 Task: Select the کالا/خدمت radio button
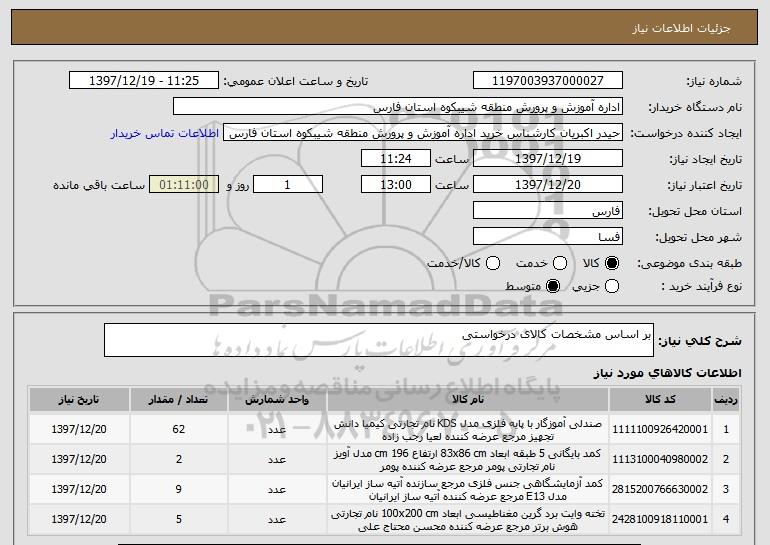tap(493, 264)
